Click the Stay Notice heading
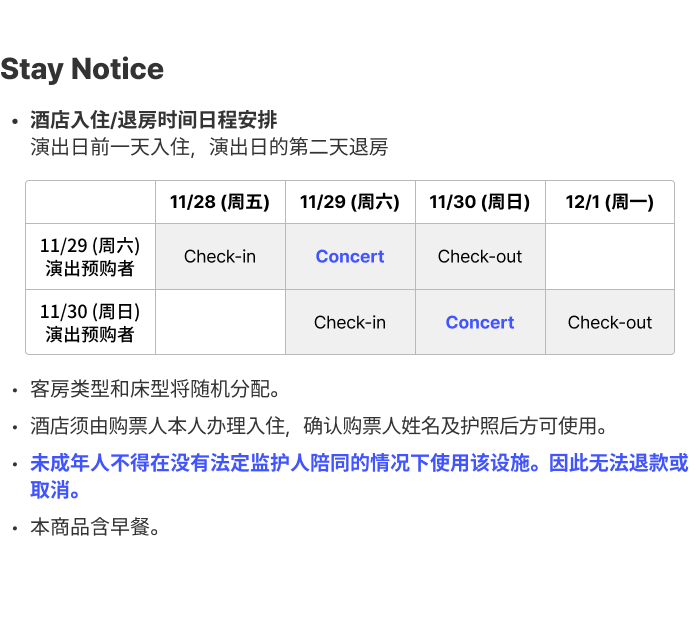This screenshot has height=640, width=700. point(82,69)
